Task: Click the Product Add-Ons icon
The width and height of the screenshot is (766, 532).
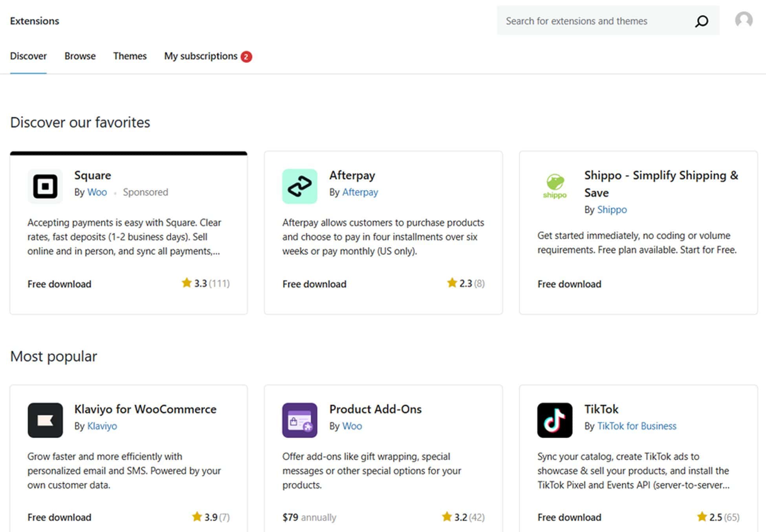Action: (299, 420)
